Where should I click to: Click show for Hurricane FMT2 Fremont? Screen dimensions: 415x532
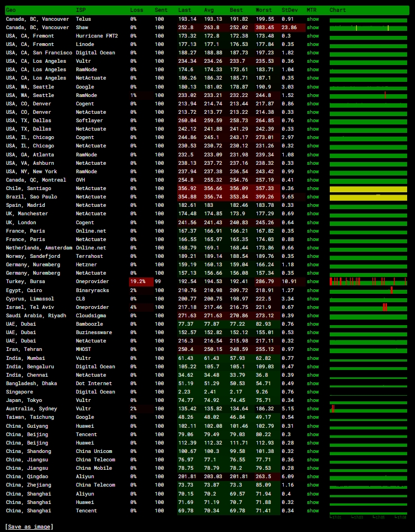[x=312, y=36]
